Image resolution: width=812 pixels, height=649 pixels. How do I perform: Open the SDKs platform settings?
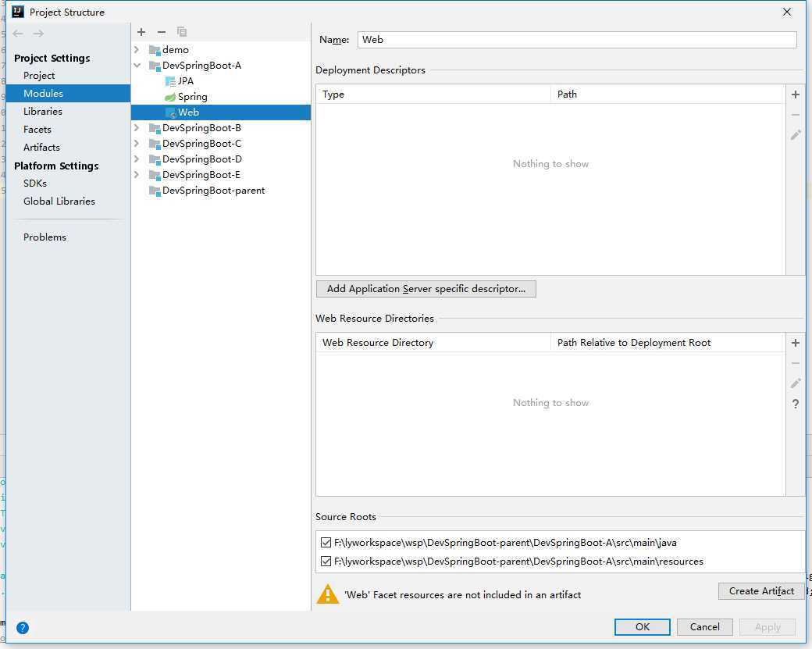pyautogui.click(x=69, y=184)
